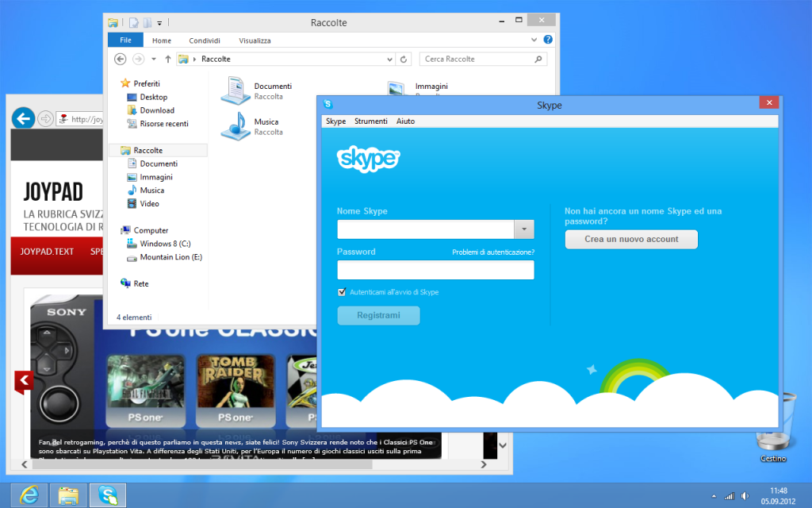The image size is (812, 508).
Task: Click the Internet Explorer address bar
Action: [x=81, y=119]
